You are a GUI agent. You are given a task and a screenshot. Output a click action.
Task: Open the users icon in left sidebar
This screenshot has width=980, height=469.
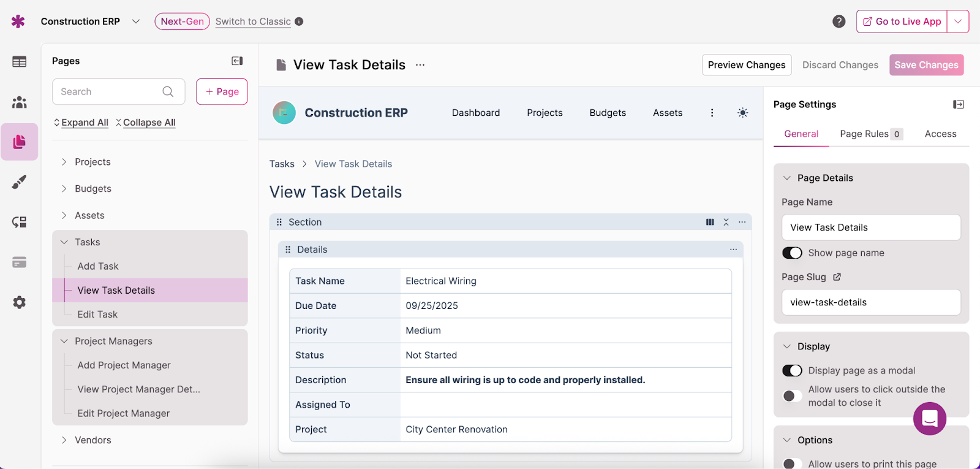point(19,102)
